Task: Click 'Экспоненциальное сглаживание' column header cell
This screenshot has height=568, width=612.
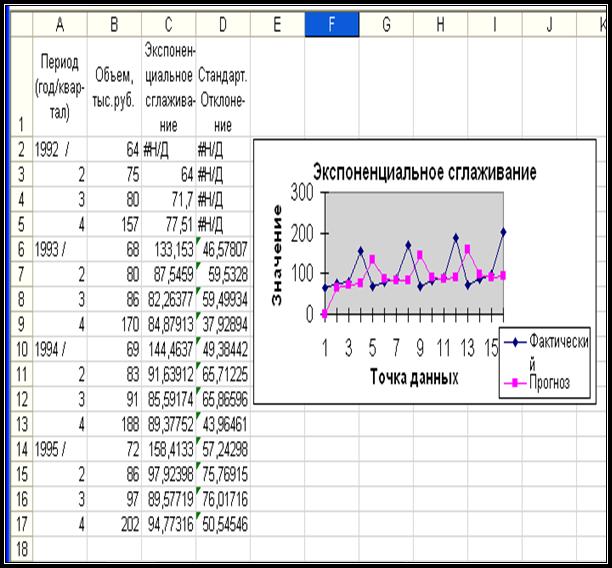Action: point(169,87)
